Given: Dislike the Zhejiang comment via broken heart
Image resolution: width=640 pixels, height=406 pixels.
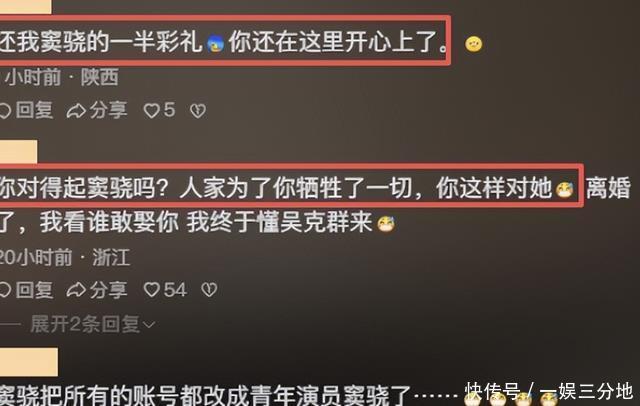Looking at the screenshot, I should (x=209, y=290).
